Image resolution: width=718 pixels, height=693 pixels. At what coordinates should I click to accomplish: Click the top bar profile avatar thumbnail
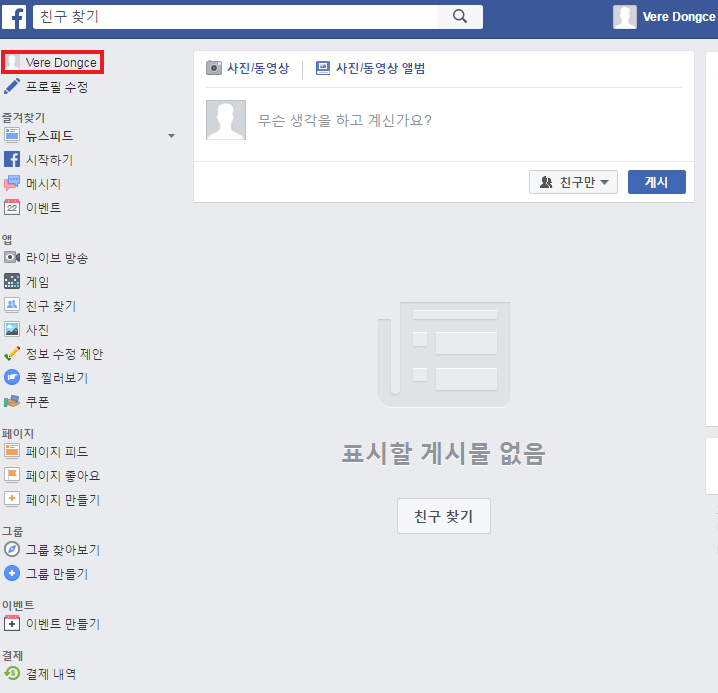[625, 17]
